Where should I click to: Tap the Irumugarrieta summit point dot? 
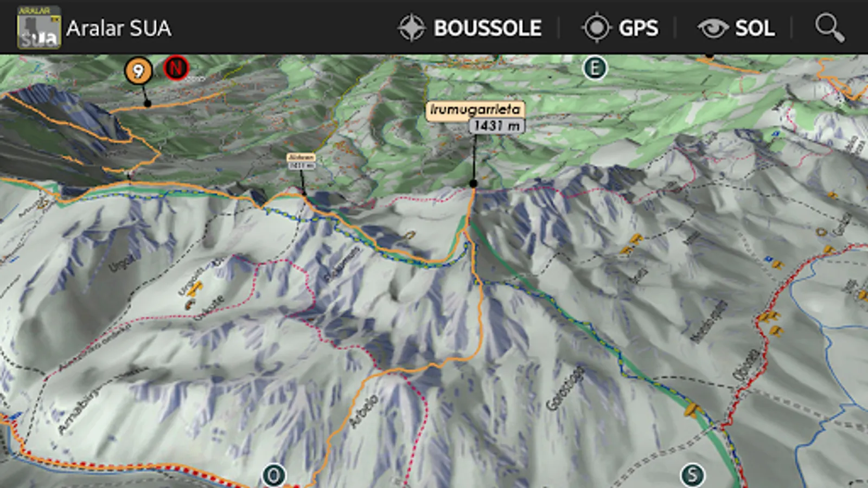473,184
